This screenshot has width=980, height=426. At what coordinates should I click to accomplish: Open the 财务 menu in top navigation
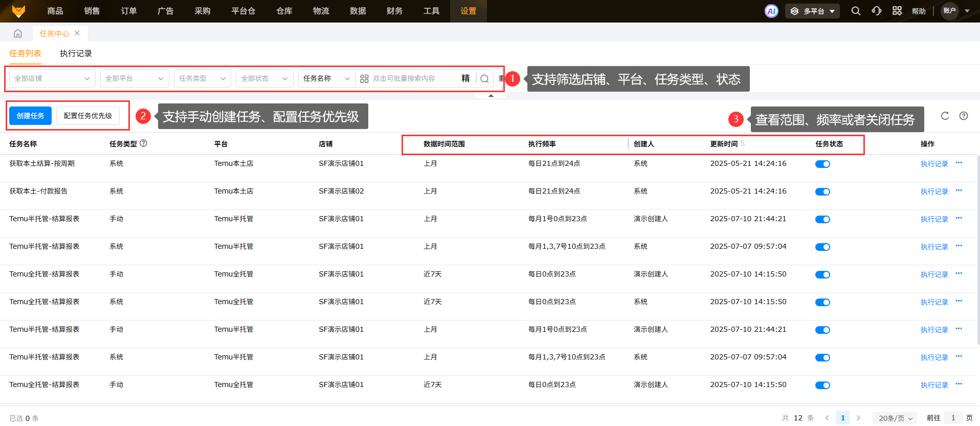[394, 11]
